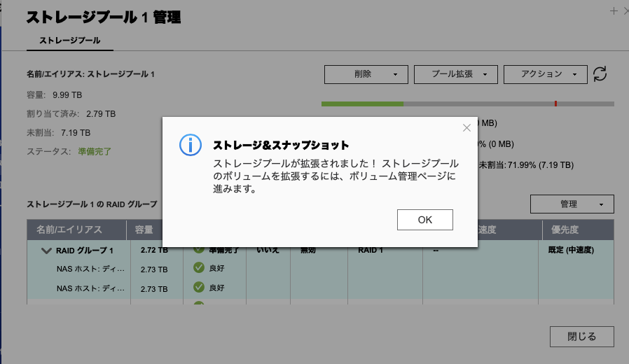Screen dimensions: 629x364
Task: Click the RAID グループ 1 name
Action: pos(85,251)
